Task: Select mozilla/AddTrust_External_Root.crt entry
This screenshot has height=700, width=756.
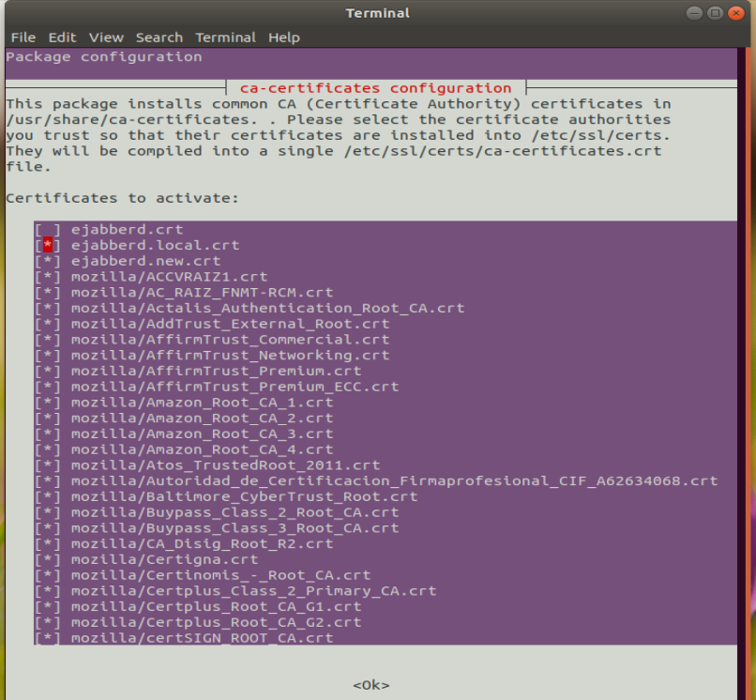Action: pos(231,324)
